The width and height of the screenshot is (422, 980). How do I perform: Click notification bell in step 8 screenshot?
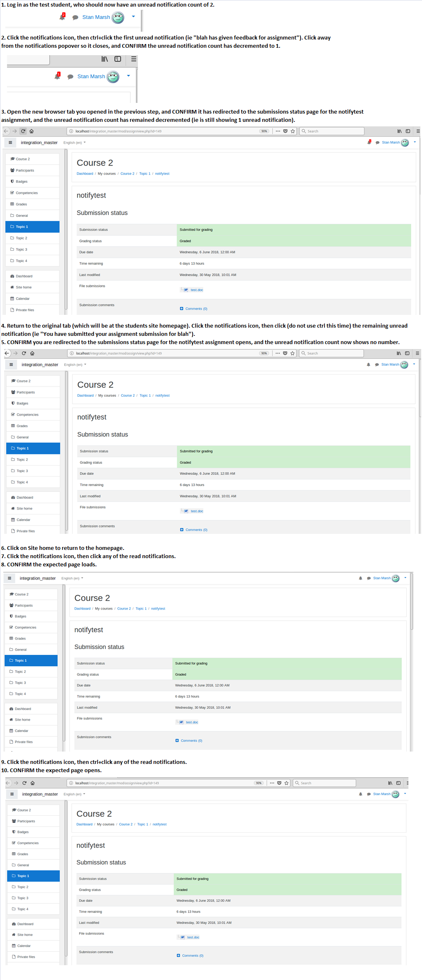361,578
